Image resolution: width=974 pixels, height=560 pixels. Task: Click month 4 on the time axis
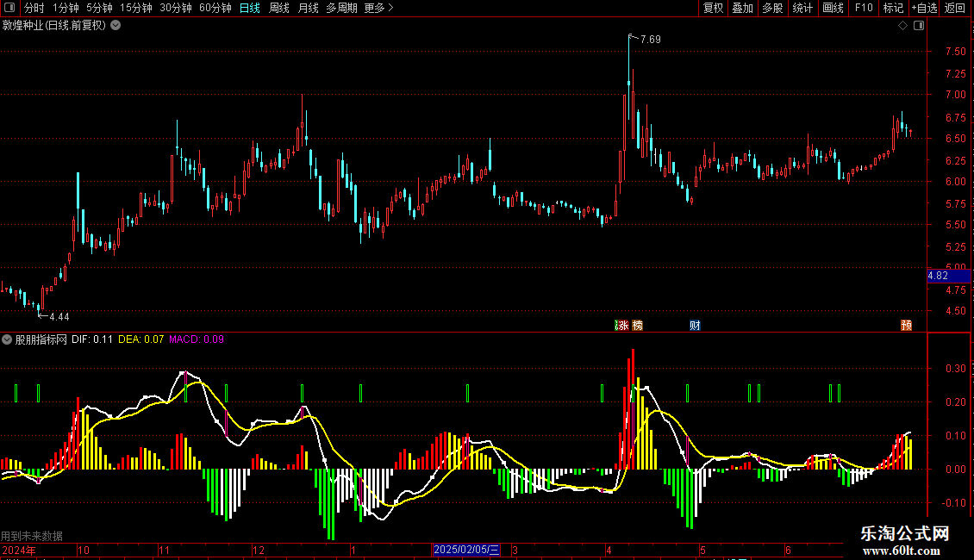[x=609, y=550]
